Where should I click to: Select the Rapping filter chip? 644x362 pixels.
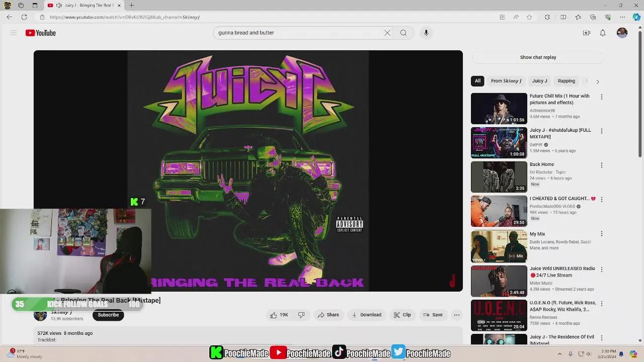point(566,81)
